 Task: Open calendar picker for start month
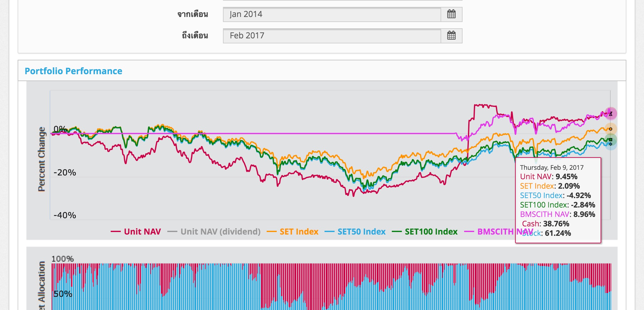coord(451,14)
